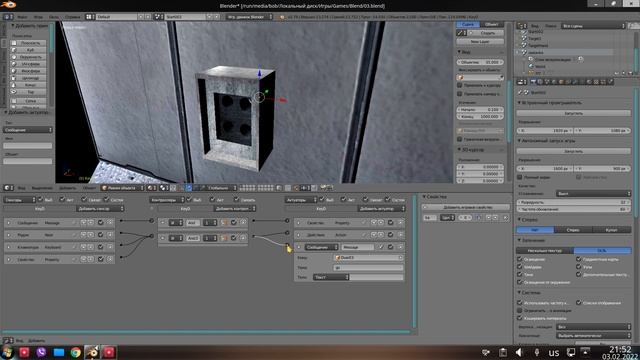Viewport: 640px width, 360px height.
Task: Remove the And controller with its X icon
Action: click(x=243, y=222)
